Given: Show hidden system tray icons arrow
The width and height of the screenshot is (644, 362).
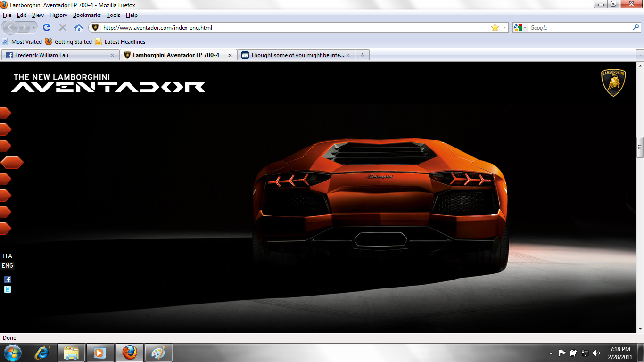Looking at the screenshot, I should (551, 353).
